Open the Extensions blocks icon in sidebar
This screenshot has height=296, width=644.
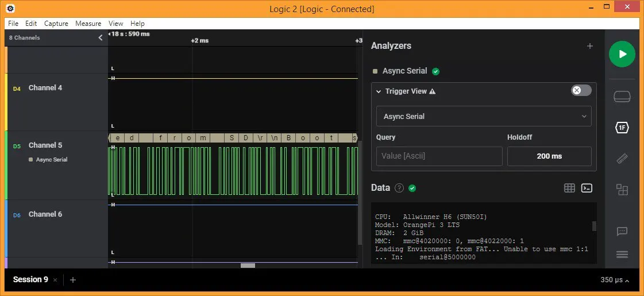(x=622, y=189)
